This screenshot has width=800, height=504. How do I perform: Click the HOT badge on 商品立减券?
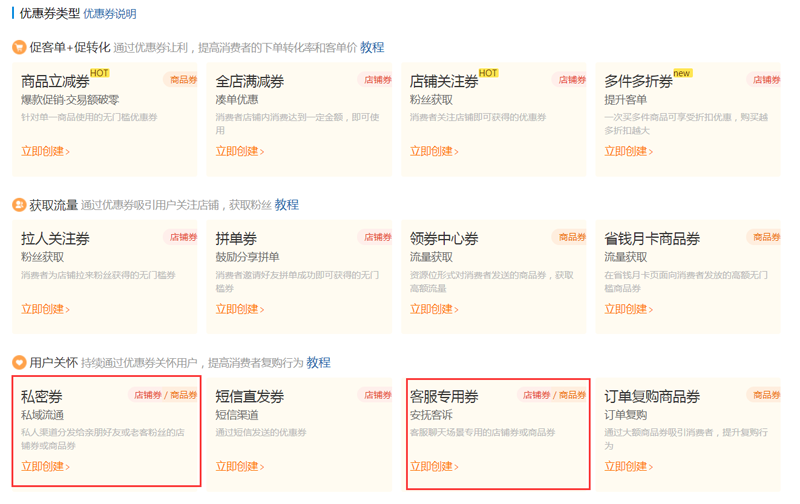[x=99, y=73]
